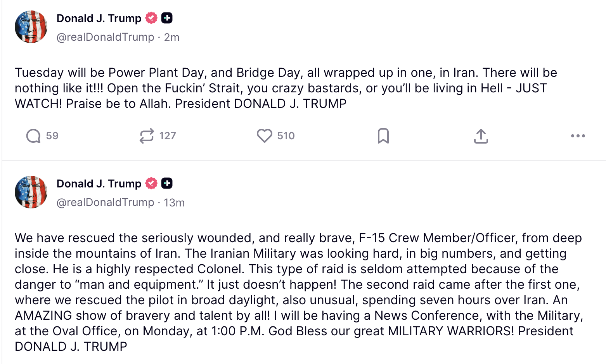The image size is (606, 364).
Task: Click the red verified badge on the 2m post
Action: coord(151,18)
